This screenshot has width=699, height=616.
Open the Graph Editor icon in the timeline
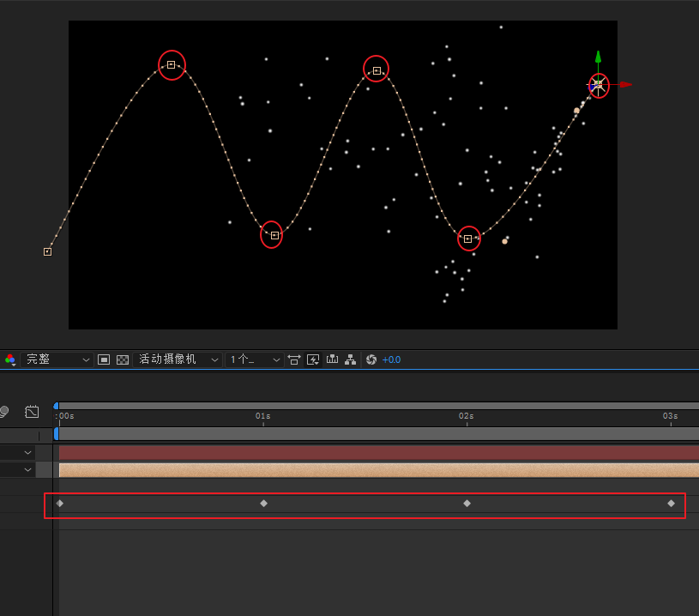coord(32,411)
